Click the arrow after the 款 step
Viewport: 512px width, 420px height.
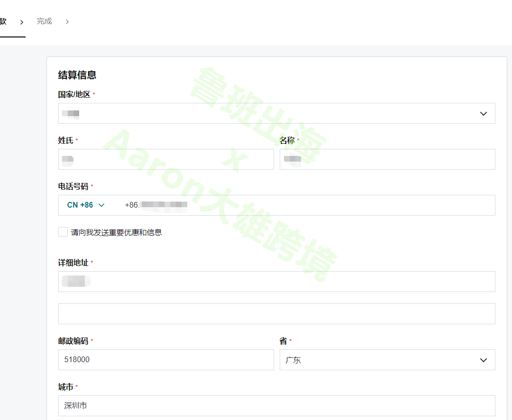click(22, 21)
